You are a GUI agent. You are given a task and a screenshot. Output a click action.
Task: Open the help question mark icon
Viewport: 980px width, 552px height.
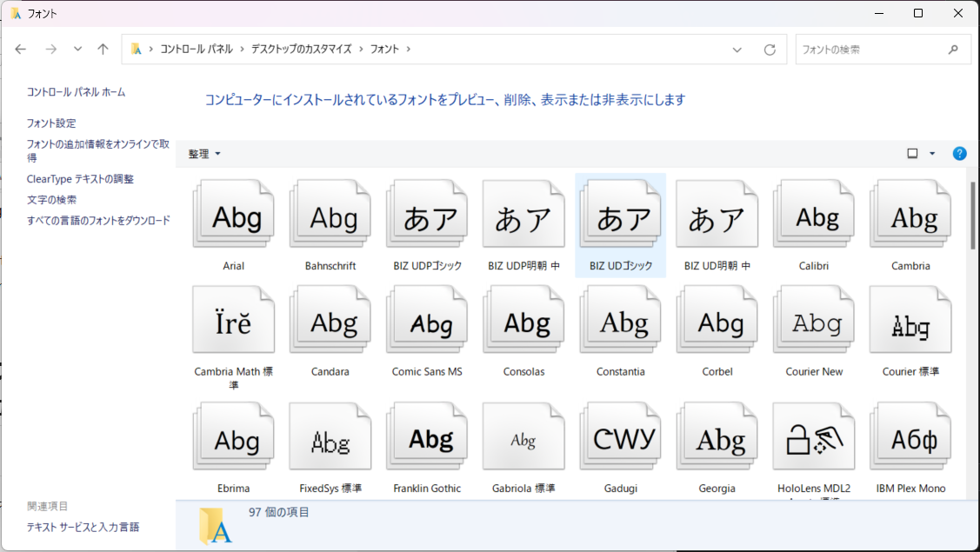coord(959,154)
